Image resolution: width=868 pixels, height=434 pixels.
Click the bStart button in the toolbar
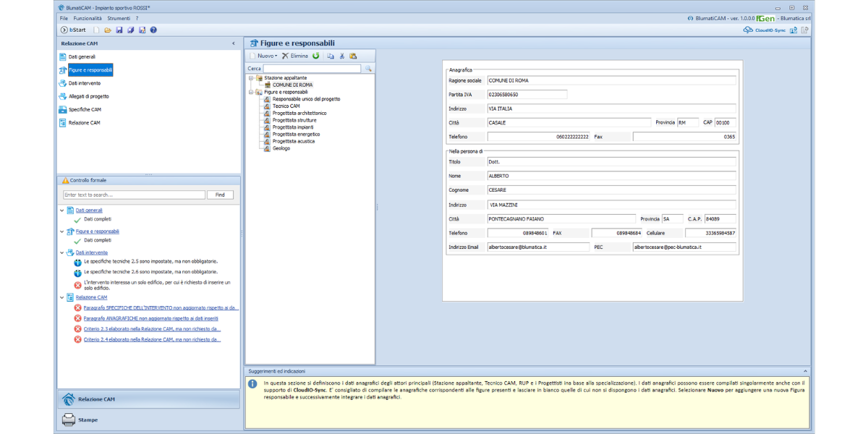click(x=74, y=30)
